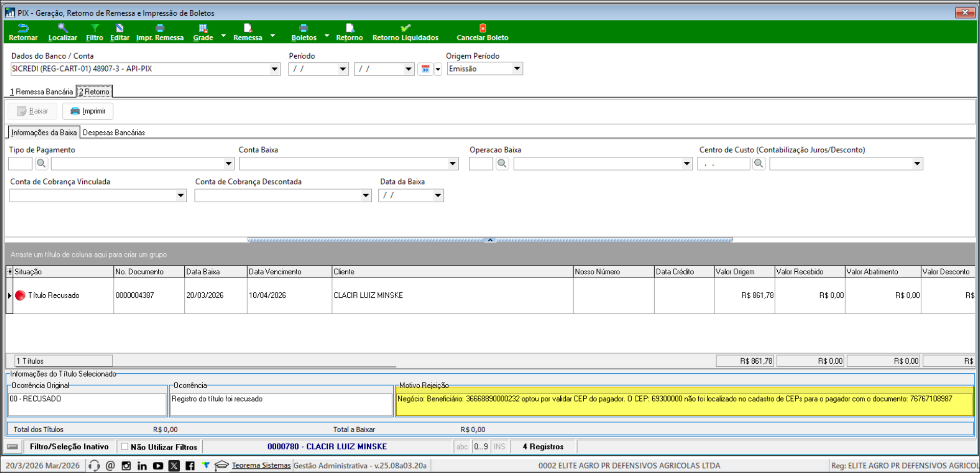This screenshot has width=980, height=473.
Task: Click the Imprimir button
Action: click(x=88, y=111)
